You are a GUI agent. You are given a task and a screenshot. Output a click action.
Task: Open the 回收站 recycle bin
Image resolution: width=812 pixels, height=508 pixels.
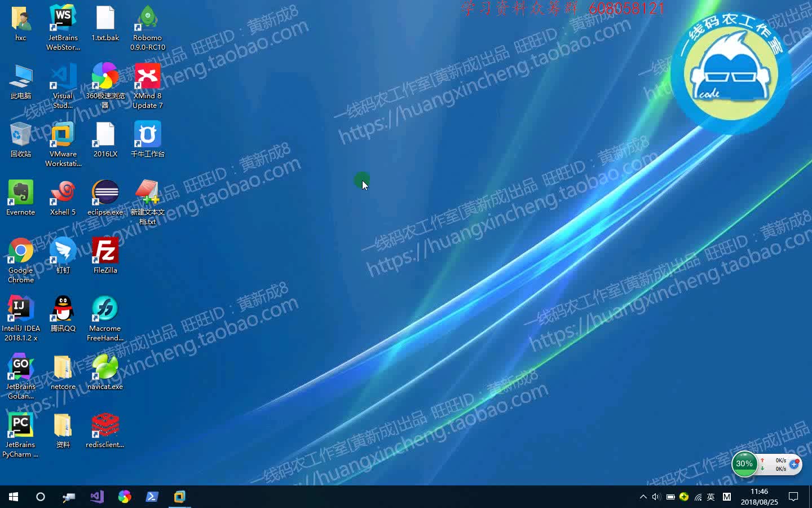coord(21,140)
